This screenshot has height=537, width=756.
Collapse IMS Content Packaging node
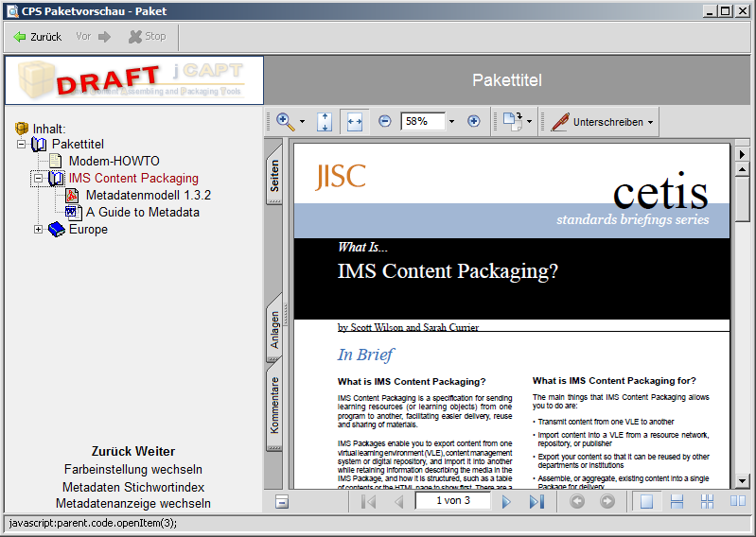[x=38, y=178]
